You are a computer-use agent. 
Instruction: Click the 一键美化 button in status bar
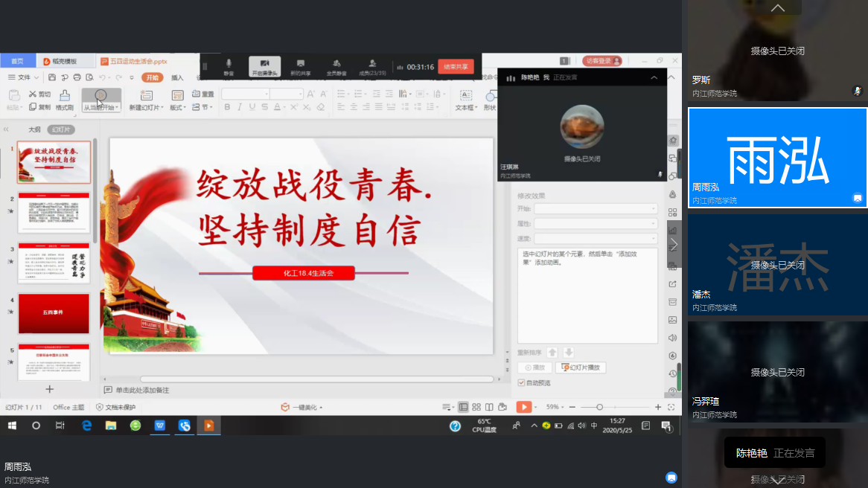click(302, 407)
